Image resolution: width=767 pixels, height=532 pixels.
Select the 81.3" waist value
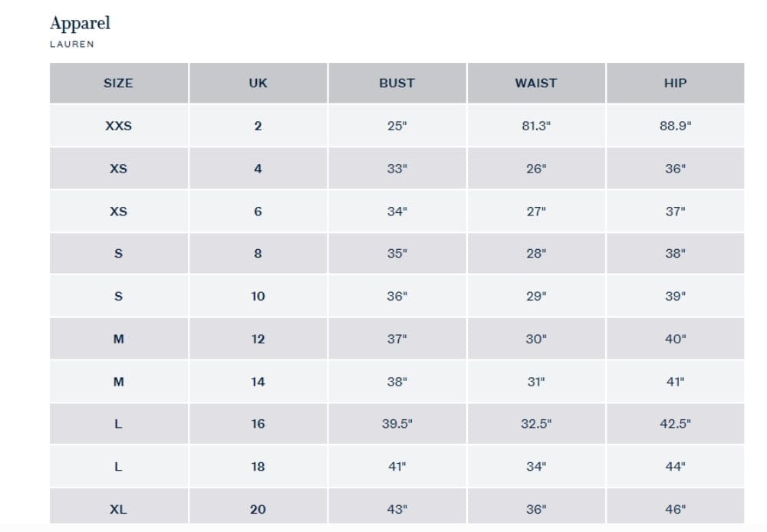[x=536, y=126]
